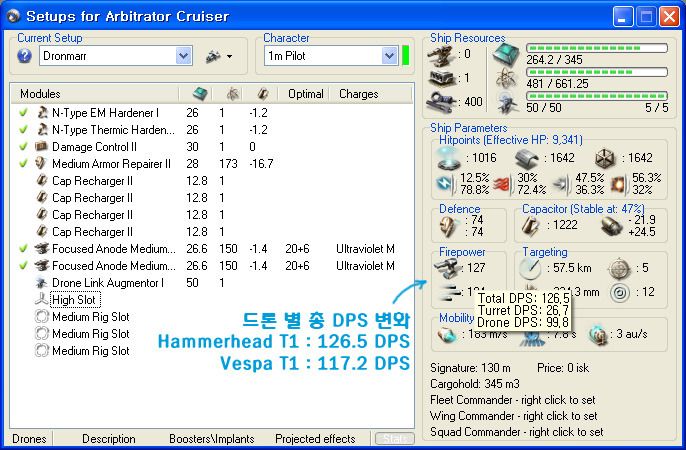Click the greyed Stats button
This screenshot has height=450, width=686.
pos(395,439)
